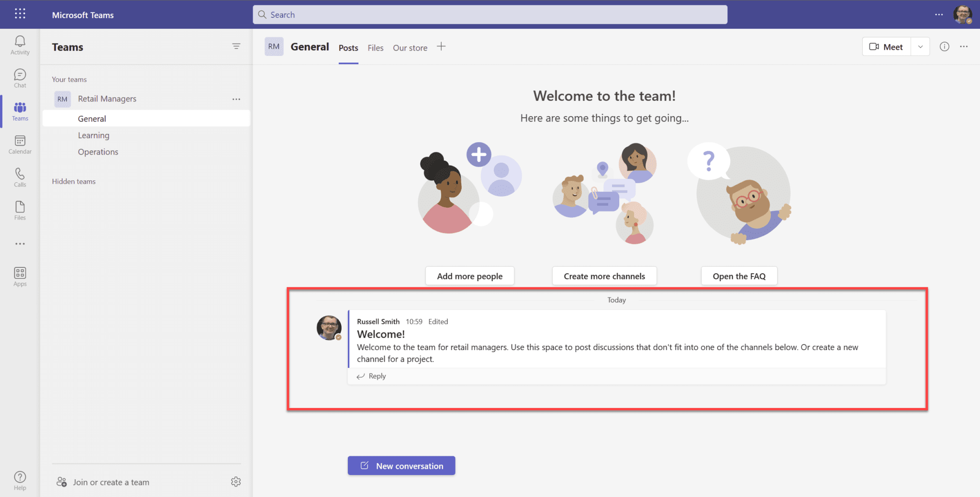Click Add more people button
The width and height of the screenshot is (980, 497).
pos(470,276)
